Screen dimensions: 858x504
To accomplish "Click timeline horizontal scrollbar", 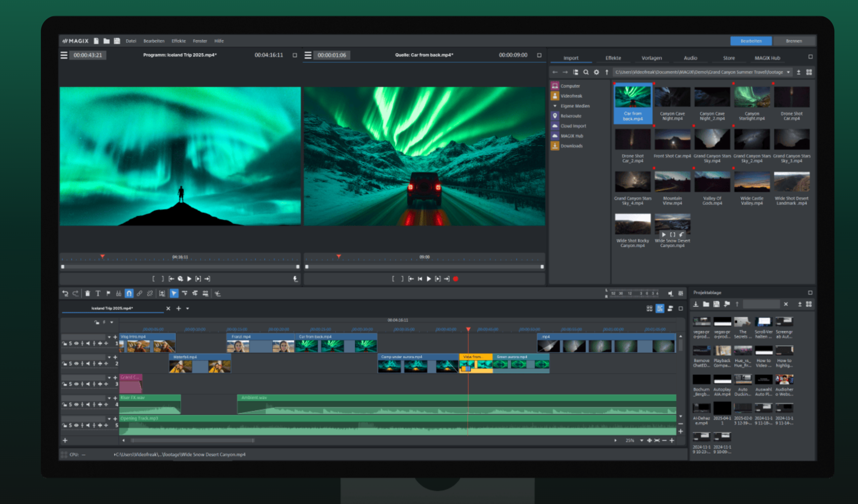I will [x=193, y=441].
